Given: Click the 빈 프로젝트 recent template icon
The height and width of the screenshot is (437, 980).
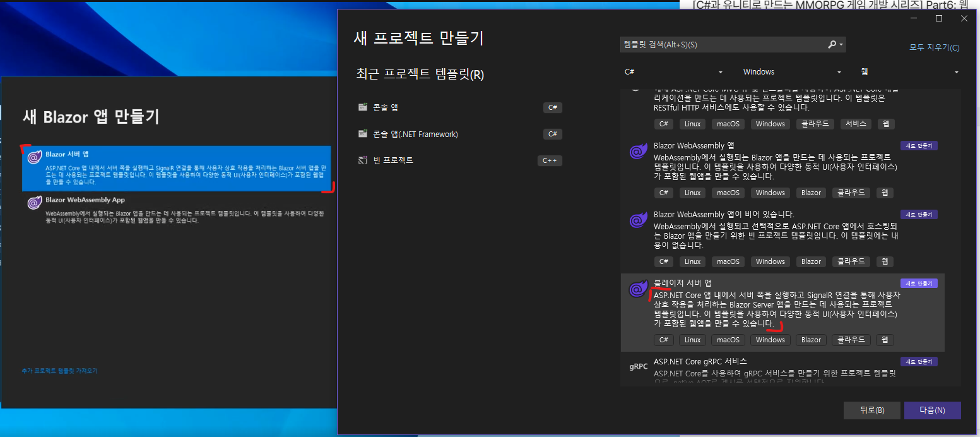Looking at the screenshot, I should pos(363,160).
